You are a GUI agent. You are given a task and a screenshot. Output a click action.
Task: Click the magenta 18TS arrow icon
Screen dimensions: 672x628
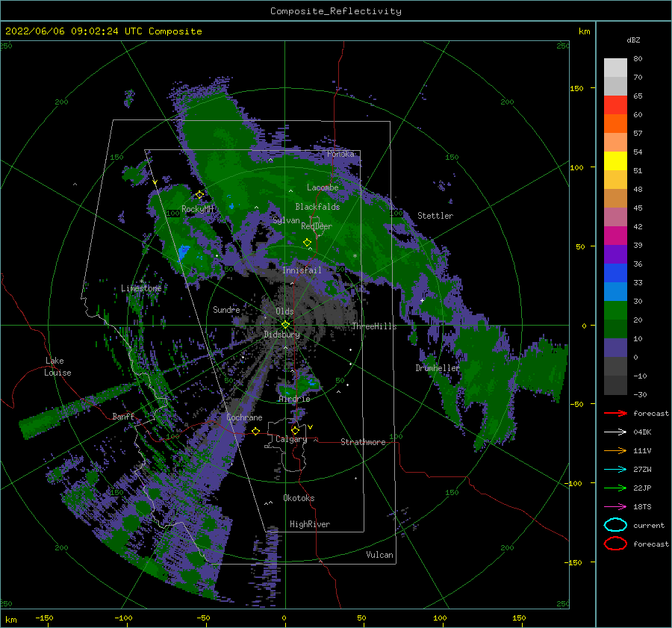tap(615, 507)
